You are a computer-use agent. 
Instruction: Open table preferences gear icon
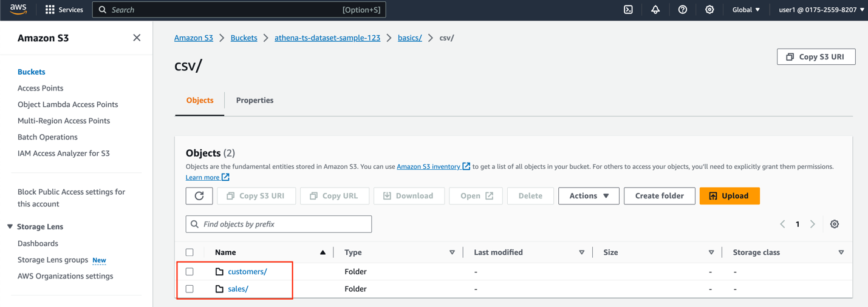pos(835,224)
